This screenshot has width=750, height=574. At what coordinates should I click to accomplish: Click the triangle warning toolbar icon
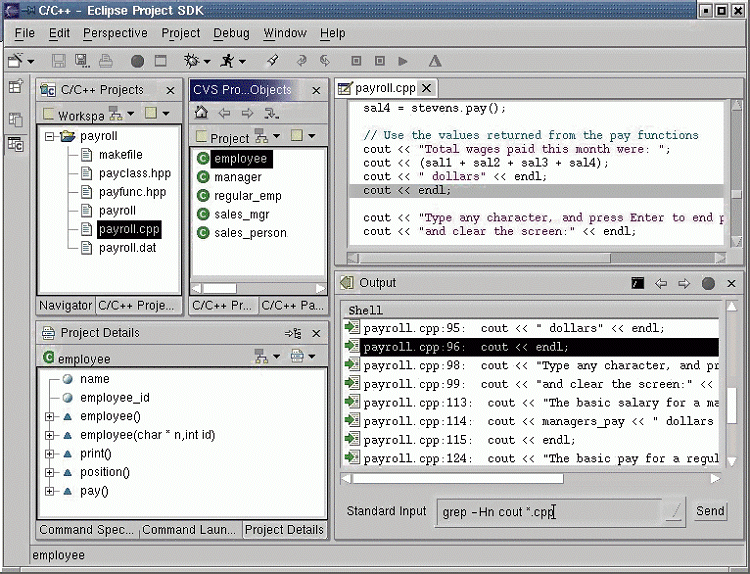(435, 61)
